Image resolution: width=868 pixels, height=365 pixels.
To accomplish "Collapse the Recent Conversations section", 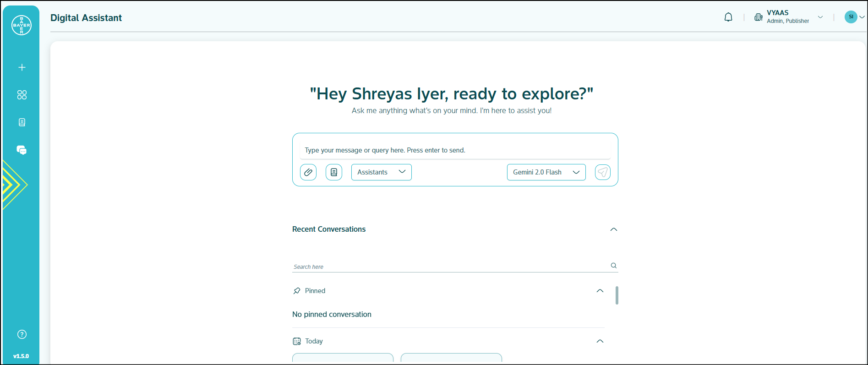I will pos(614,229).
